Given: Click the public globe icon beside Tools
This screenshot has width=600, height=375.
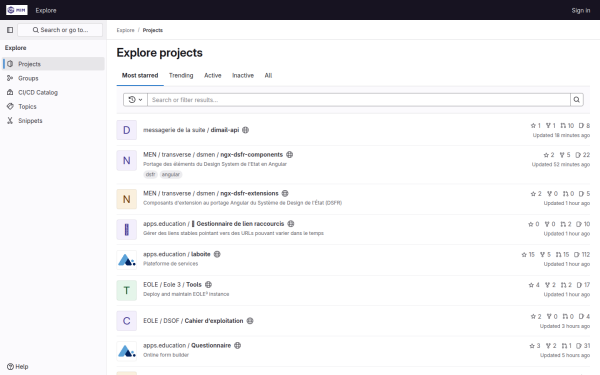Looking at the screenshot, I should 208,285.
